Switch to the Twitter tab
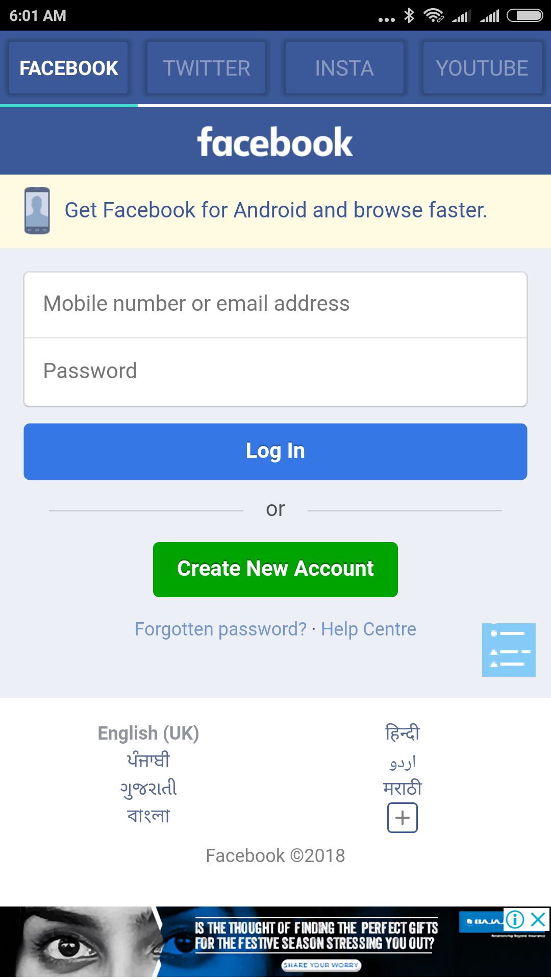Image resolution: width=551 pixels, height=980 pixels. click(207, 68)
